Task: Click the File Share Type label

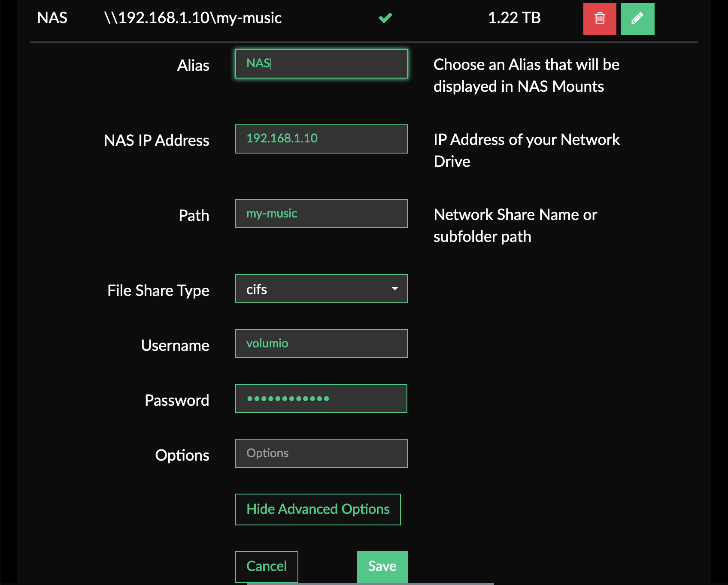Action: pyautogui.click(x=158, y=291)
